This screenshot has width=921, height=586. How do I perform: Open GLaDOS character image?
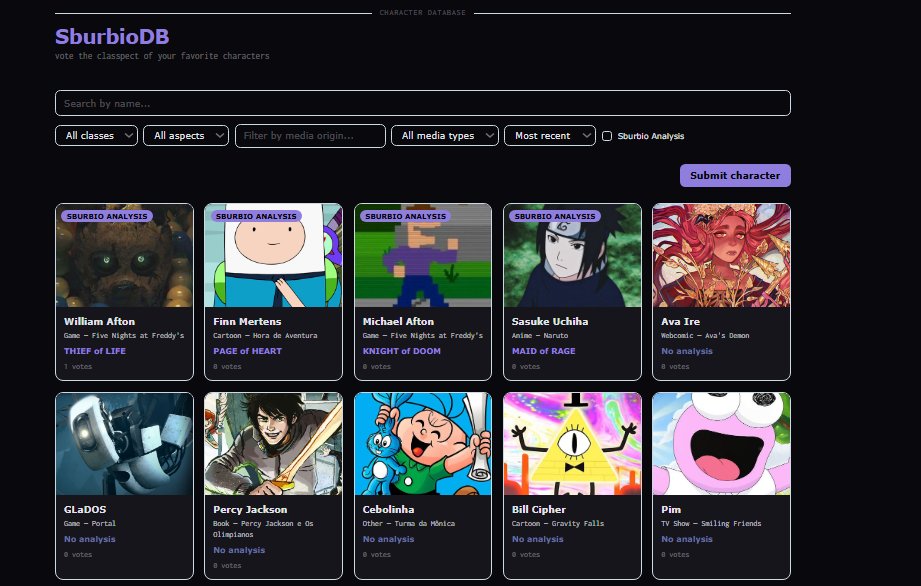124,444
